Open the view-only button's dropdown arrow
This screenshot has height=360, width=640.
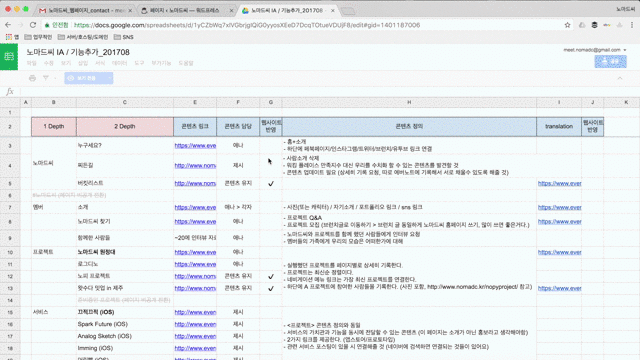(x=109, y=78)
